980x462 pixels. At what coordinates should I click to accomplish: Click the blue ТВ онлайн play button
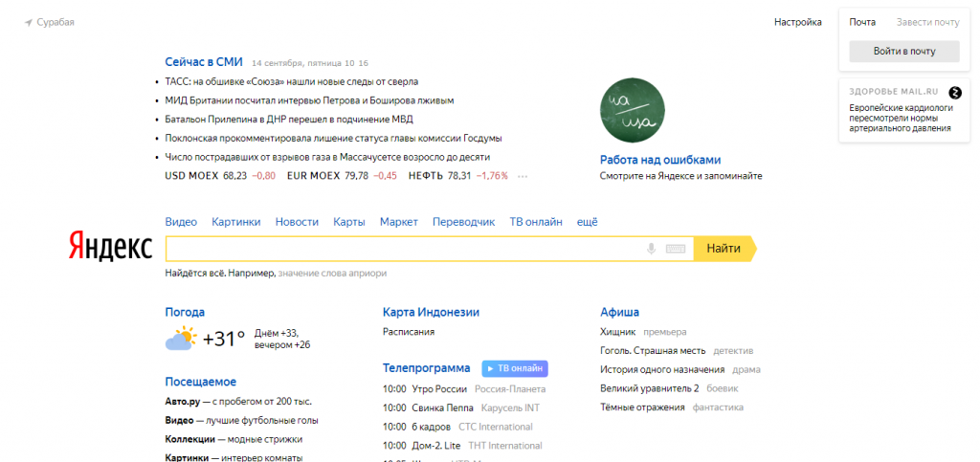pos(515,369)
